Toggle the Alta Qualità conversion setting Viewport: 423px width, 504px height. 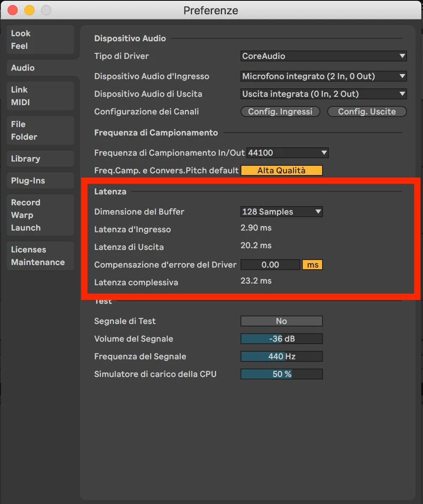(282, 170)
